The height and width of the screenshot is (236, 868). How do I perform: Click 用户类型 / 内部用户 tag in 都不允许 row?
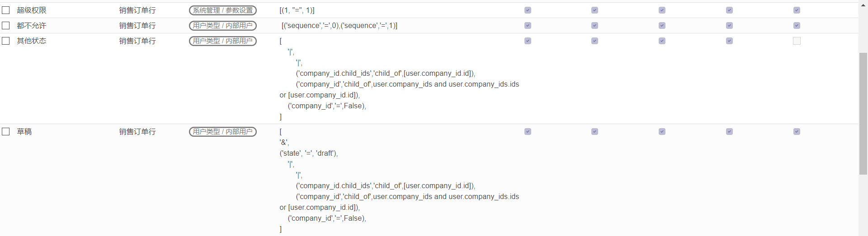pyautogui.click(x=222, y=26)
